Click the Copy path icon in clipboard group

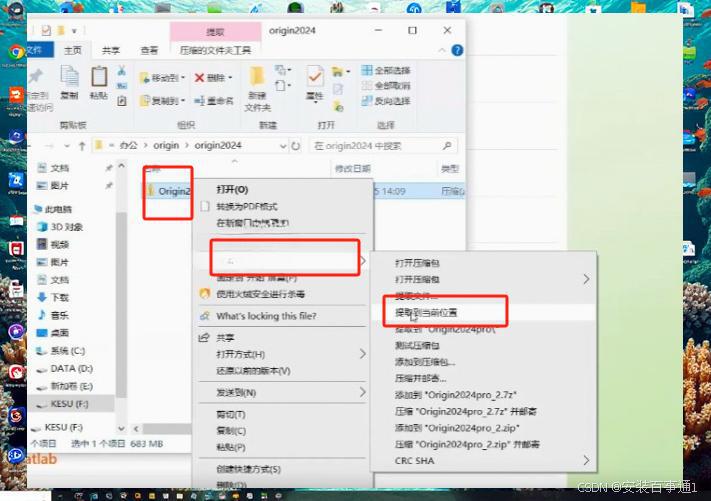pos(122,85)
